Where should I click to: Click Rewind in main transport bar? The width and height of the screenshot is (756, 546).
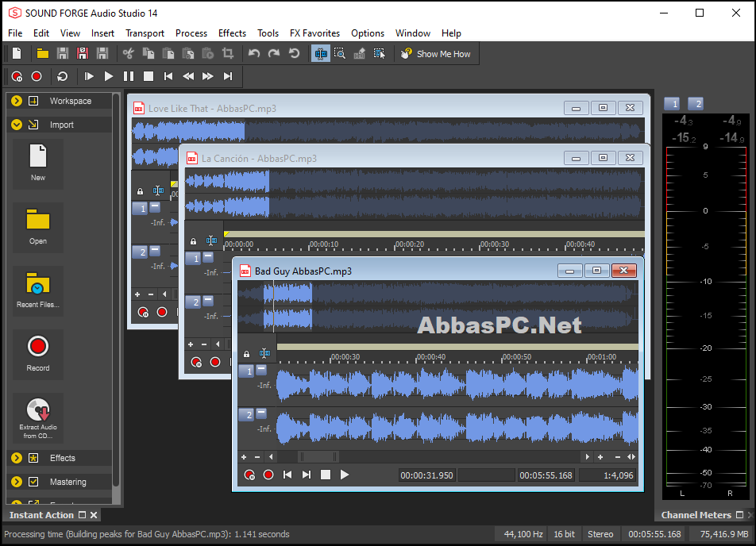click(188, 77)
